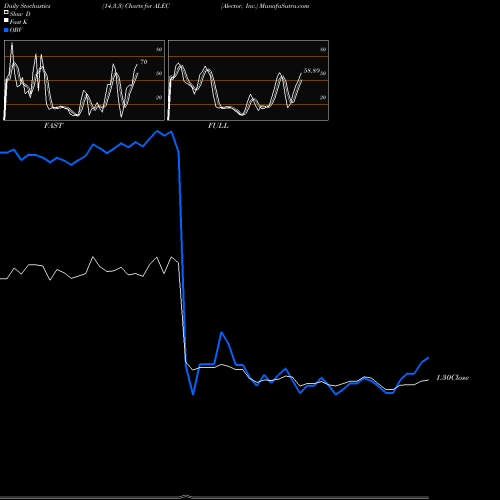The height and width of the screenshot is (500, 500).
Task: Click the Slow D legend swatch
Action: coord(6,12)
